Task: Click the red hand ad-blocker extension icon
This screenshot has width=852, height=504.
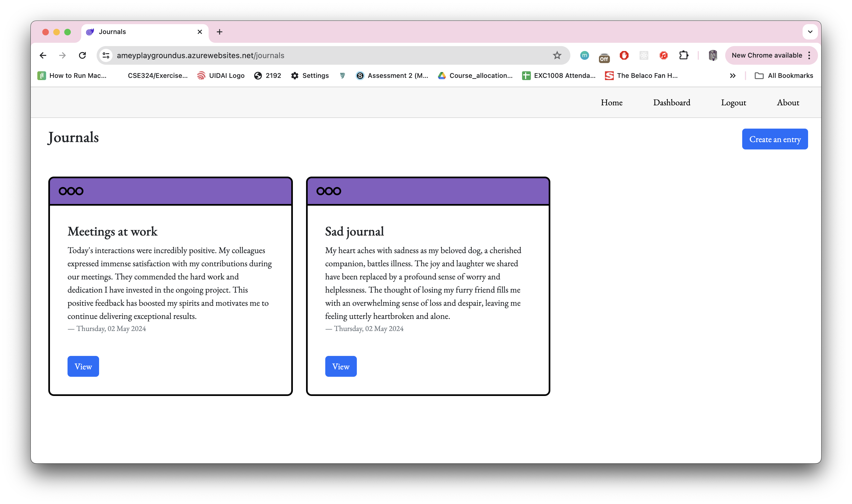Action: pos(624,55)
